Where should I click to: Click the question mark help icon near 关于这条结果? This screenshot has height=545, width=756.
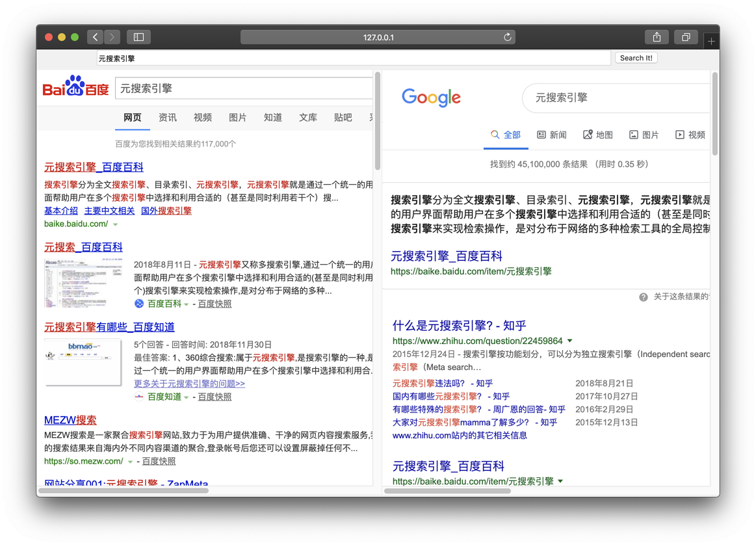coord(643,297)
